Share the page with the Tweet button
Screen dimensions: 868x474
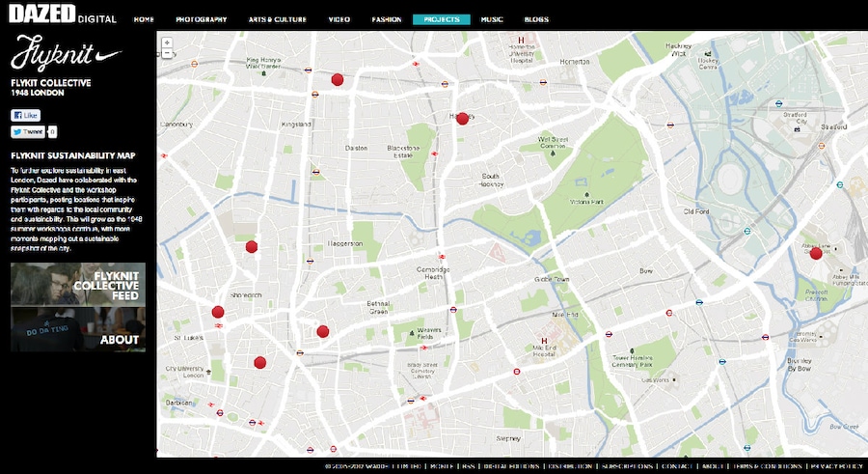[28, 131]
